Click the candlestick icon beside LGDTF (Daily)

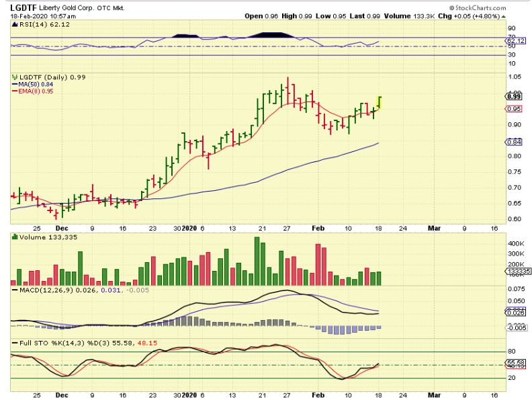[15, 77]
